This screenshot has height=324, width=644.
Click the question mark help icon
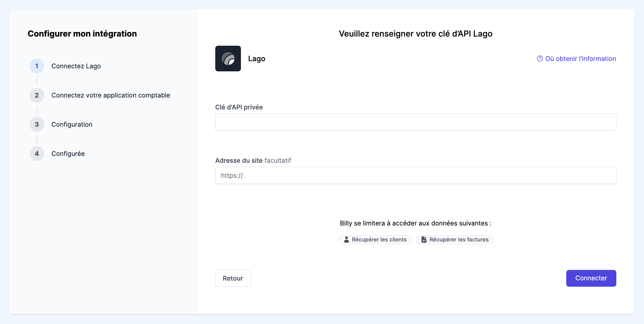tap(540, 59)
